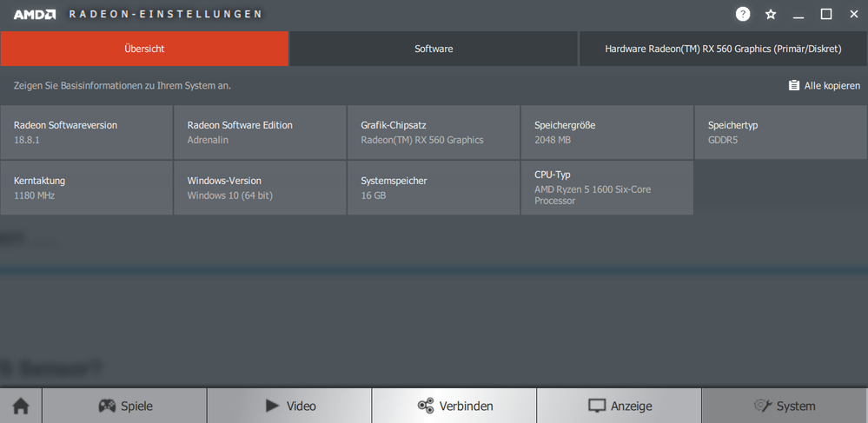Open the Hardware Radeon RX 560 tab

[x=723, y=49]
